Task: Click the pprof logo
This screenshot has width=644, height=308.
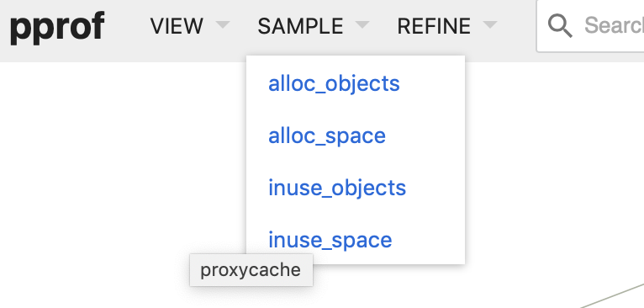Action: click(x=57, y=28)
